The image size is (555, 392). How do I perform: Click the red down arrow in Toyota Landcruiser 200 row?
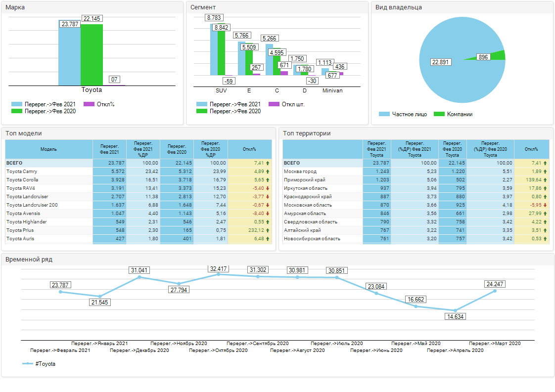point(268,205)
